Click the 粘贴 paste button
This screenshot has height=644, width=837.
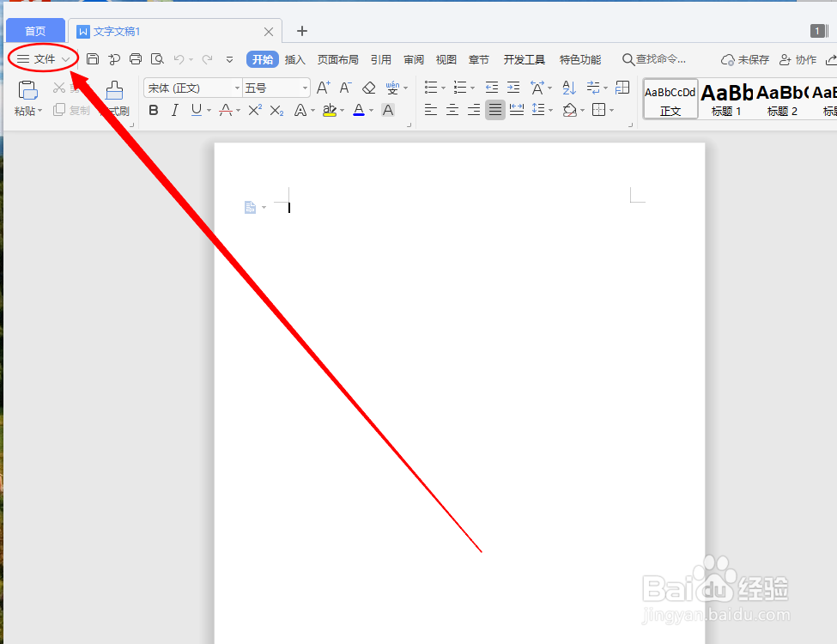pyautogui.click(x=27, y=98)
